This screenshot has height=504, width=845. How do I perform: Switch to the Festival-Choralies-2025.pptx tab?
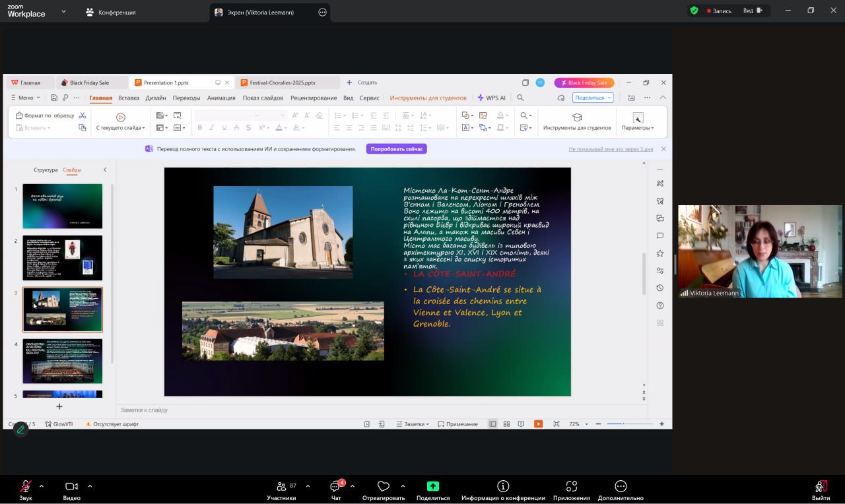point(282,82)
